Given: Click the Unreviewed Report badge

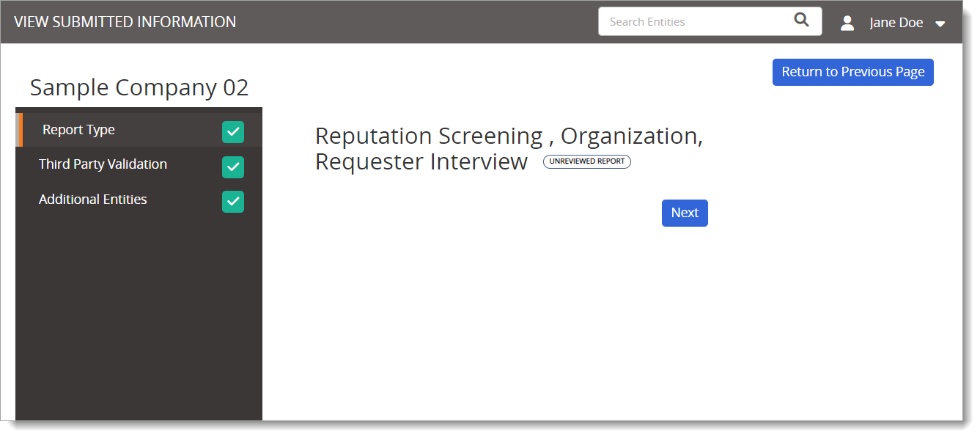Looking at the screenshot, I should click(x=587, y=161).
